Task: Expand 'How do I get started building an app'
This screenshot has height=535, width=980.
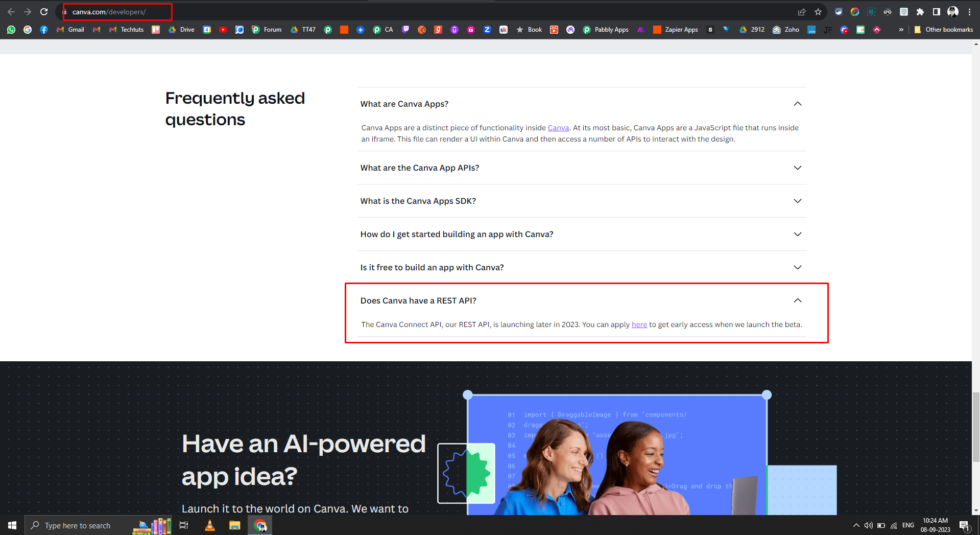Action: [582, 234]
